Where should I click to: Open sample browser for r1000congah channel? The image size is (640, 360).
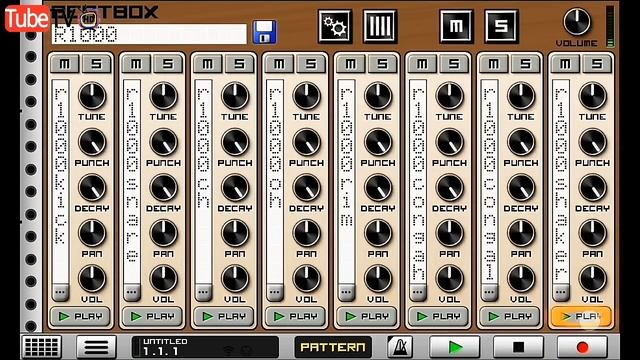[418, 292]
